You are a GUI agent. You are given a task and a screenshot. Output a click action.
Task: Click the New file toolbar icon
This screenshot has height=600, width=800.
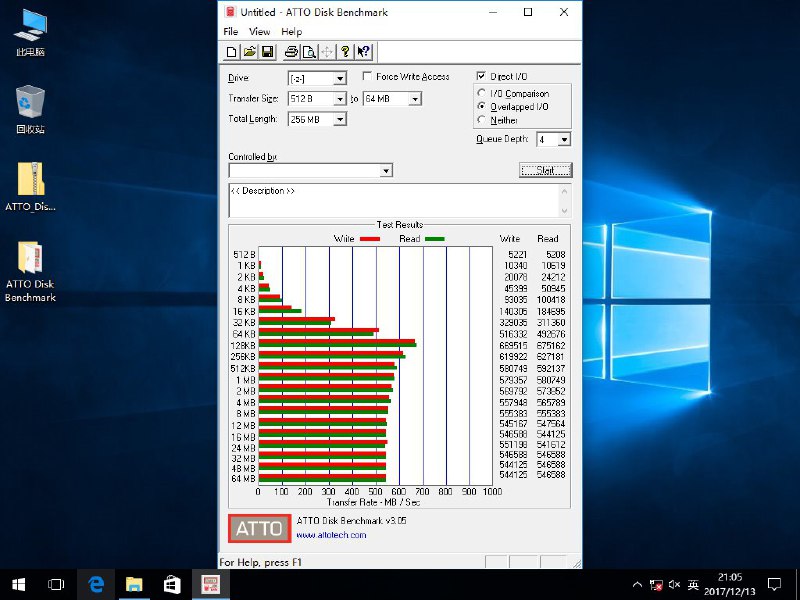(x=231, y=52)
